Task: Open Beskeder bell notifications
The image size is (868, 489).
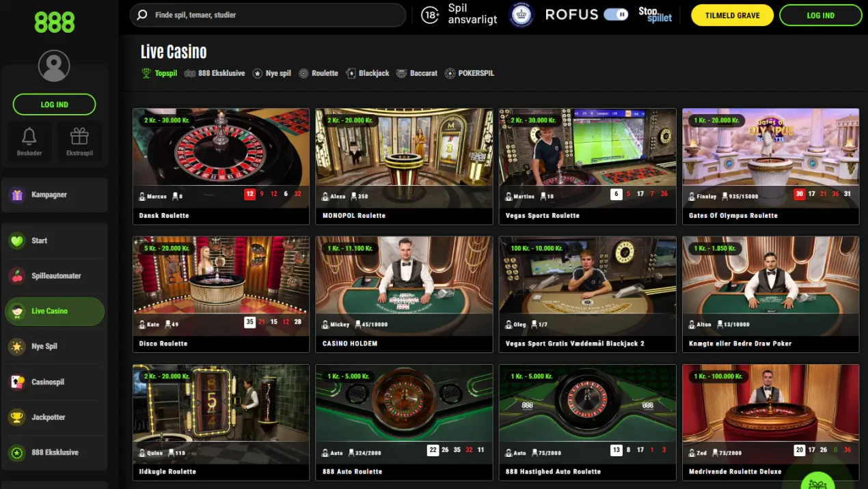Action: [29, 137]
